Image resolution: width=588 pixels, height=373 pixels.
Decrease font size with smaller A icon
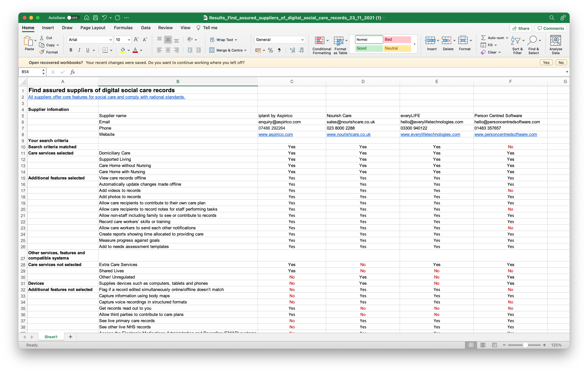click(x=145, y=40)
